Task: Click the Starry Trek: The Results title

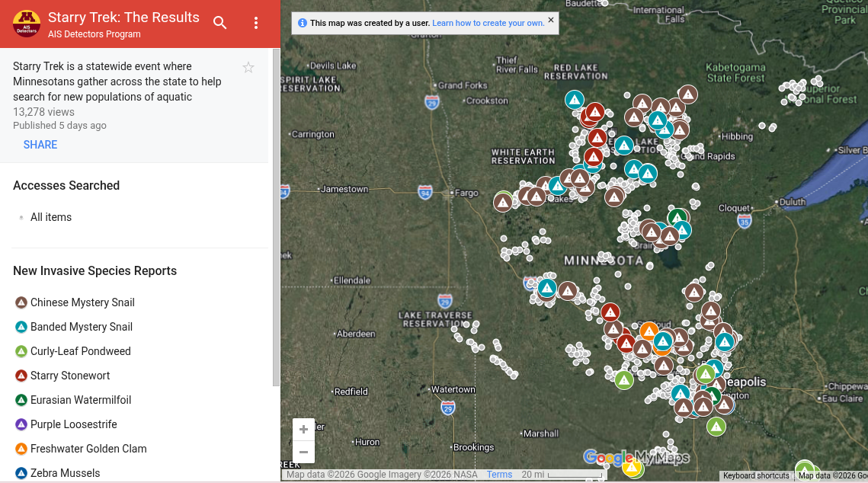Action: click(x=123, y=18)
